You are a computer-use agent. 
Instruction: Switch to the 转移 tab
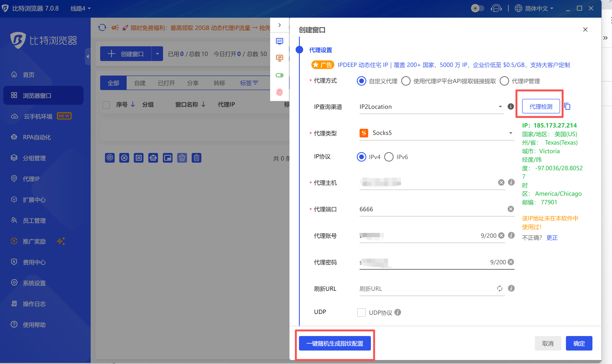click(x=219, y=83)
